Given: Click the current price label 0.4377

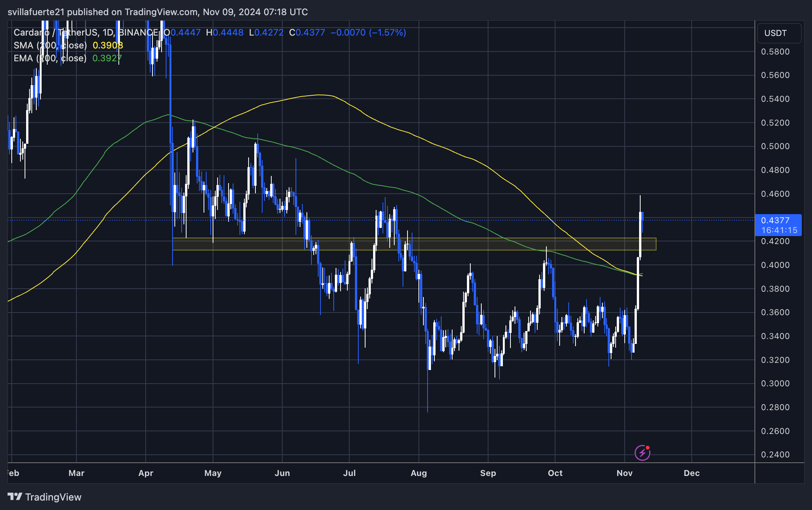Looking at the screenshot, I should pyautogui.click(x=775, y=220).
